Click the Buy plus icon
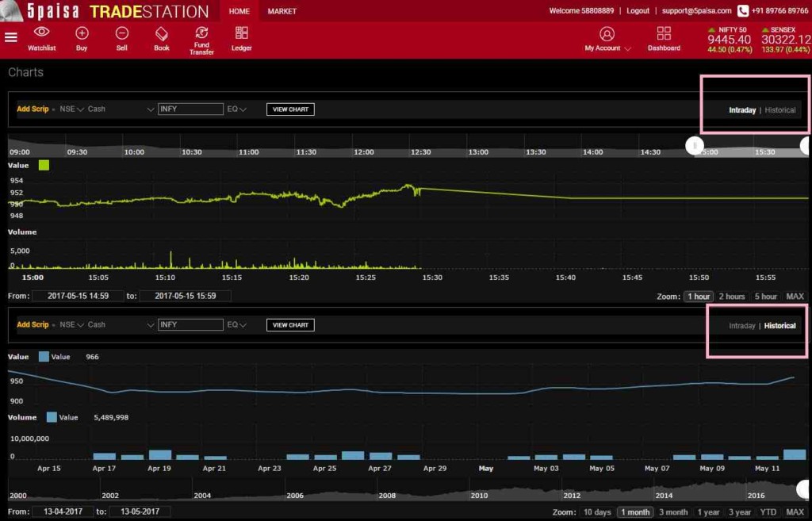Screen dimensions: 812x521 click(82, 33)
